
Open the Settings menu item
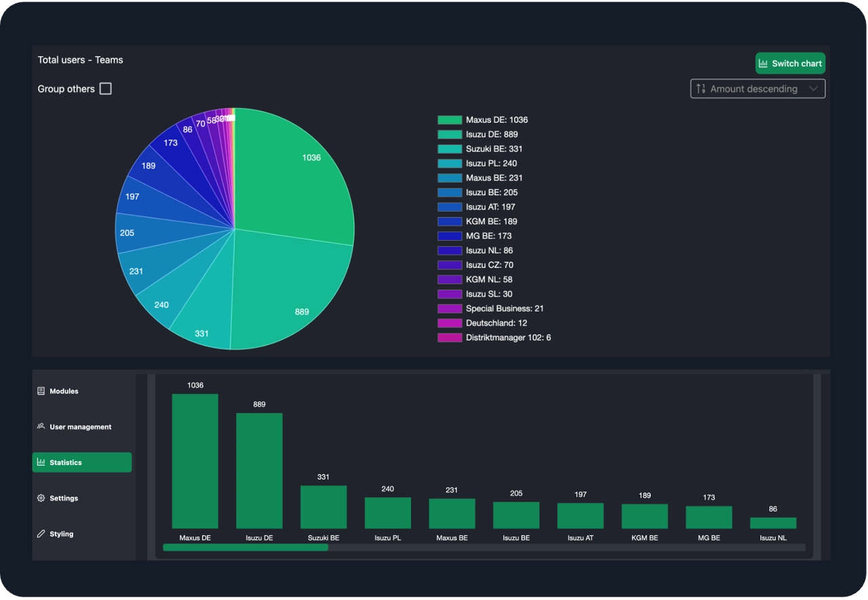pos(82,498)
